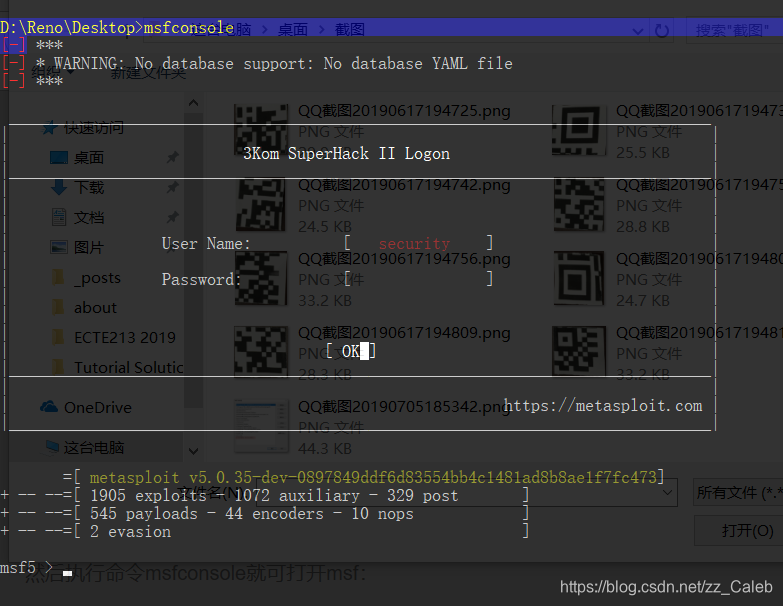Screen dimensions: 783x606
Task: Open the 所有文件 file type dropdown
Action: point(739,493)
